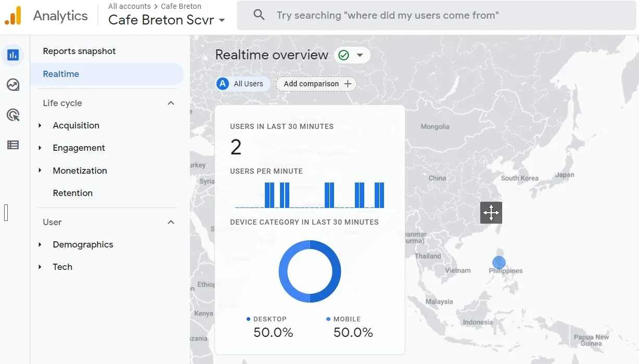Collapse the Life cycle section
Image resolution: width=639 pixels, height=364 pixels.
click(x=171, y=103)
